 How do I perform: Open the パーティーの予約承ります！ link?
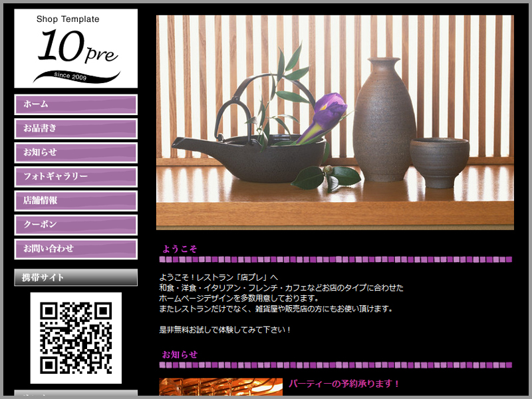(x=344, y=384)
